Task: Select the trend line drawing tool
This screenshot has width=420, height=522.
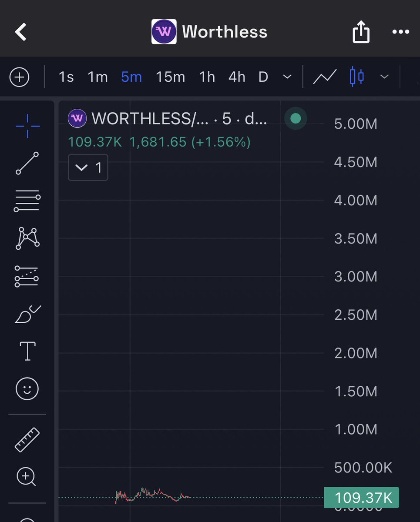Action: [x=27, y=163]
